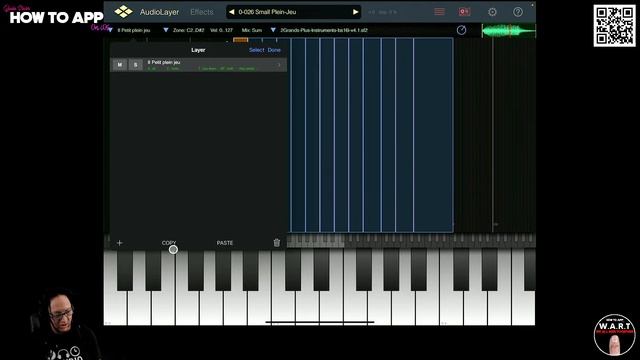
Task: Tap the AudioLayer diamond logo icon
Action: click(123, 11)
